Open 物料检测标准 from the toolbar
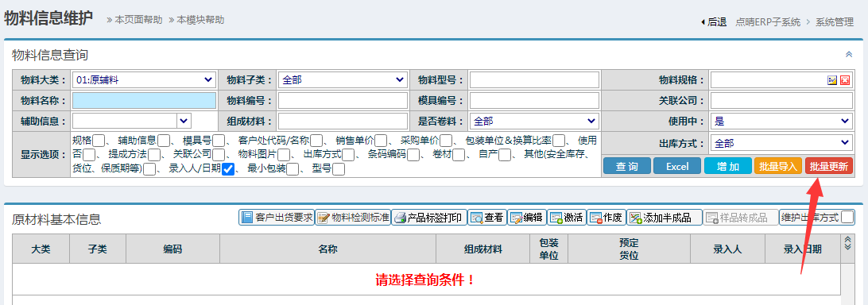 pos(353,218)
